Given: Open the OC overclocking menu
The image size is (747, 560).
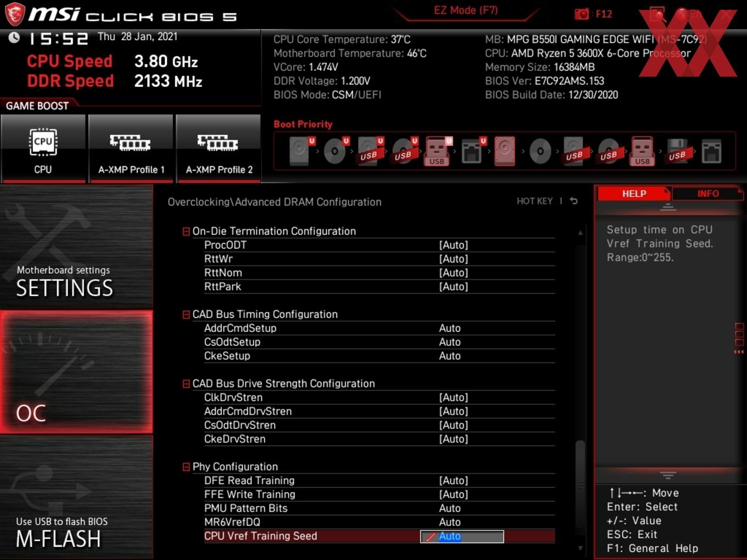Looking at the screenshot, I should pyautogui.click(x=76, y=372).
